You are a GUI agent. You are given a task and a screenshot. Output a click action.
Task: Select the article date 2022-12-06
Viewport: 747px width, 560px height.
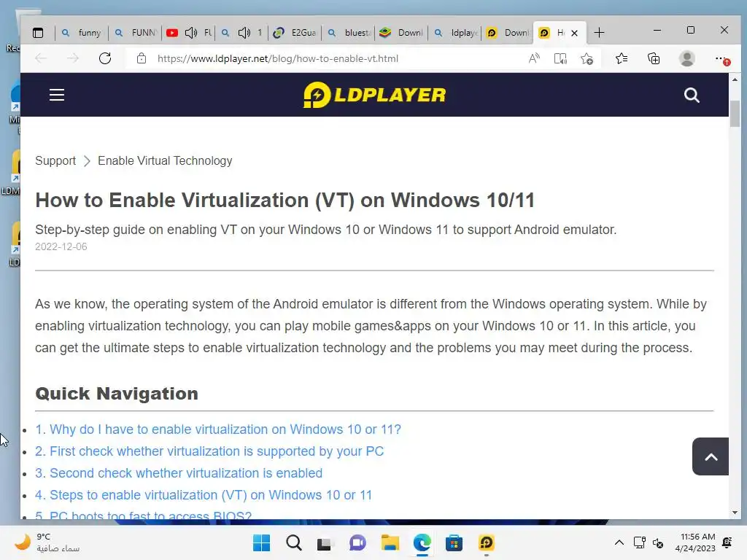tap(61, 246)
